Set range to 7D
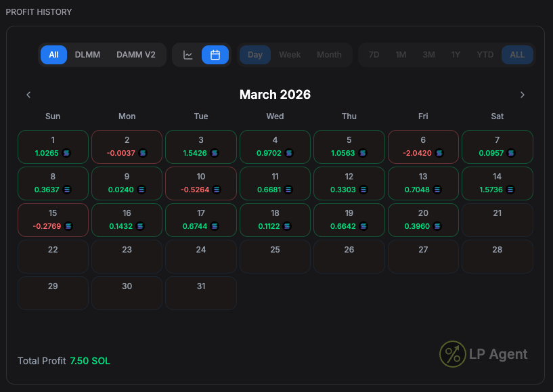 (x=374, y=55)
